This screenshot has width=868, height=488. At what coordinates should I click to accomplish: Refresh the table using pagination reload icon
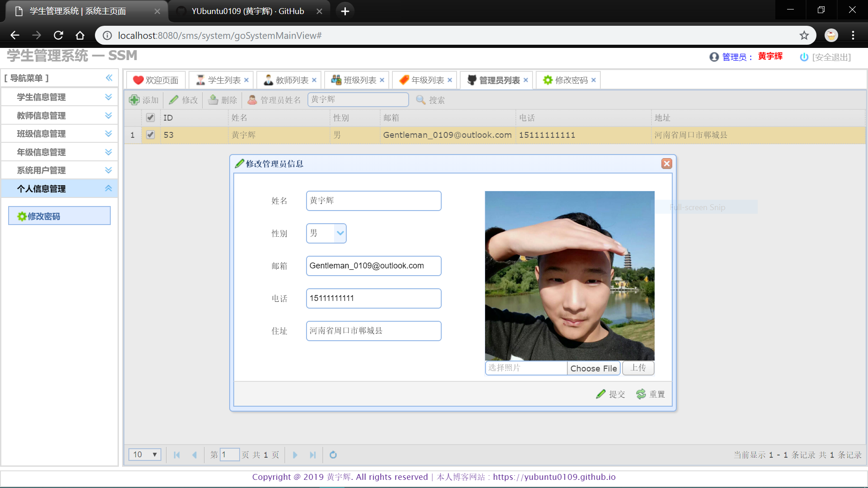pos(333,455)
